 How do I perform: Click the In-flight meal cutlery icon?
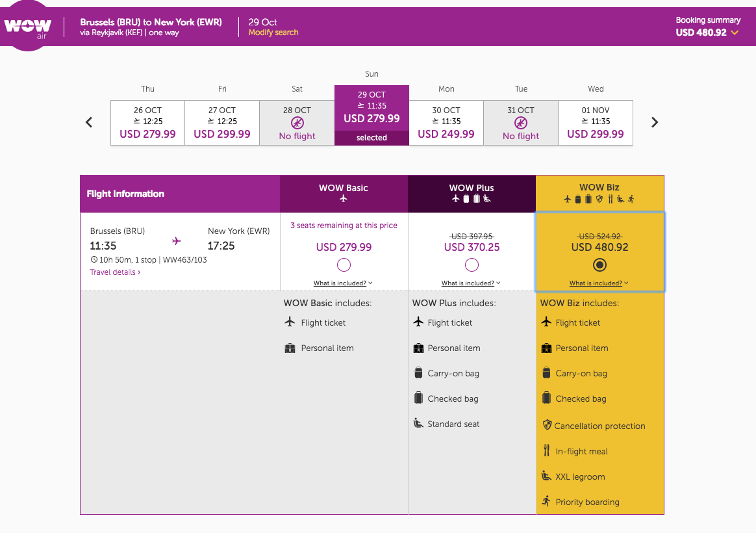pos(546,450)
